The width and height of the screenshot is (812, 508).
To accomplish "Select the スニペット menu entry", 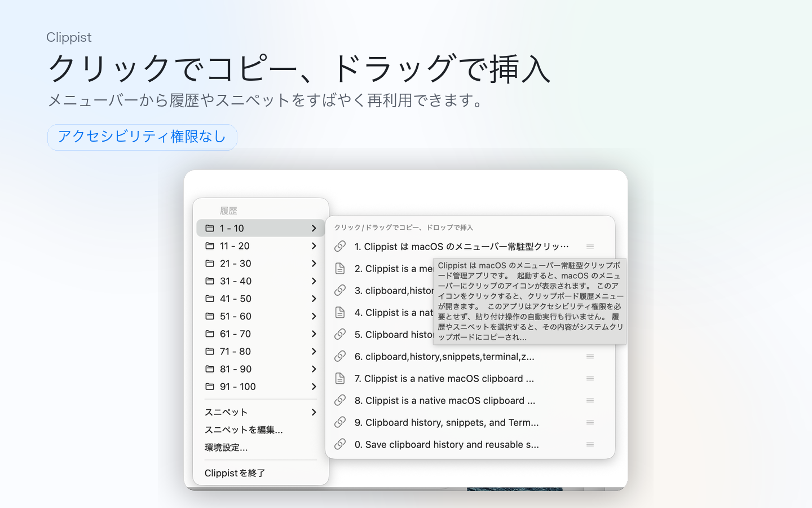I will [x=261, y=412].
